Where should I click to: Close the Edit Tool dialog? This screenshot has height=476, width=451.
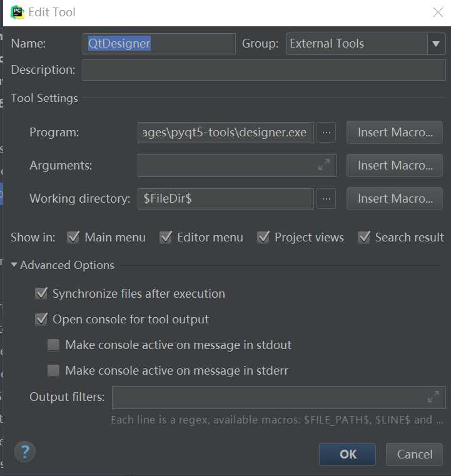coord(438,13)
